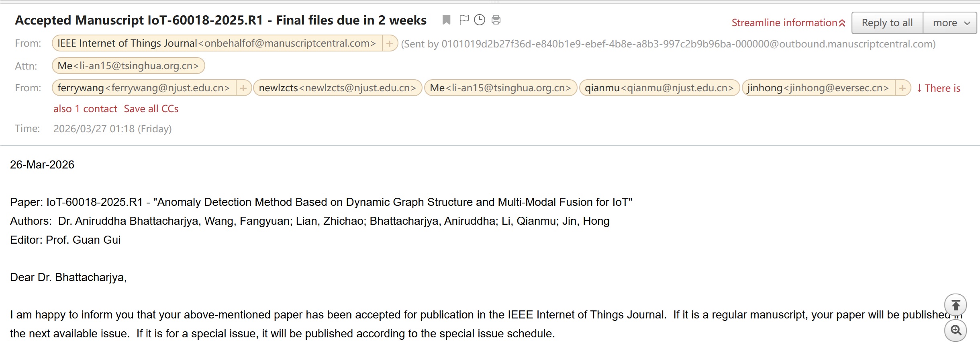Click the clock reminder icon
Image resolution: width=980 pixels, height=347 pixels.
pos(480,20)
